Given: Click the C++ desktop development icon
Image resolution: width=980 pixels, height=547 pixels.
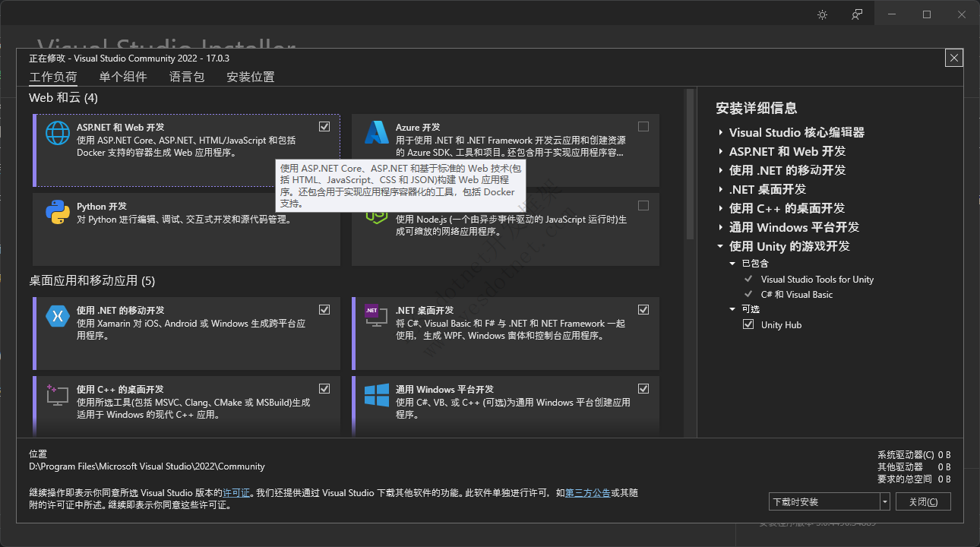Looking at the screenshot, I should [58, 395].
